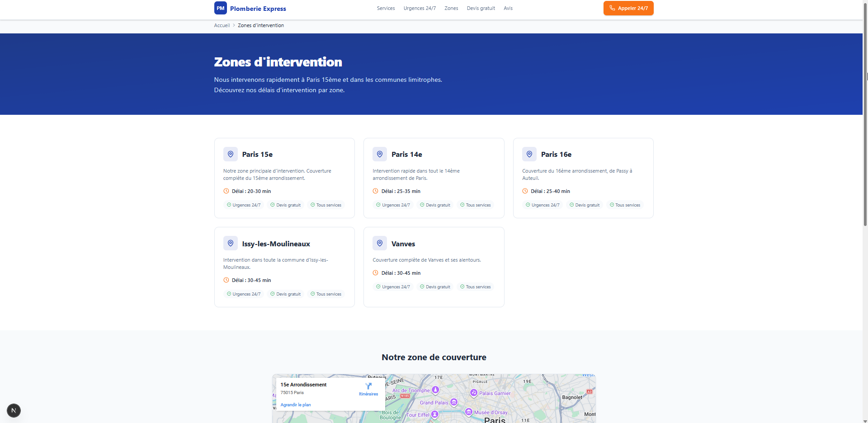Click the Accueil breadcrumb link
This screenshot has height=423, width=868.
coord(222,25)
